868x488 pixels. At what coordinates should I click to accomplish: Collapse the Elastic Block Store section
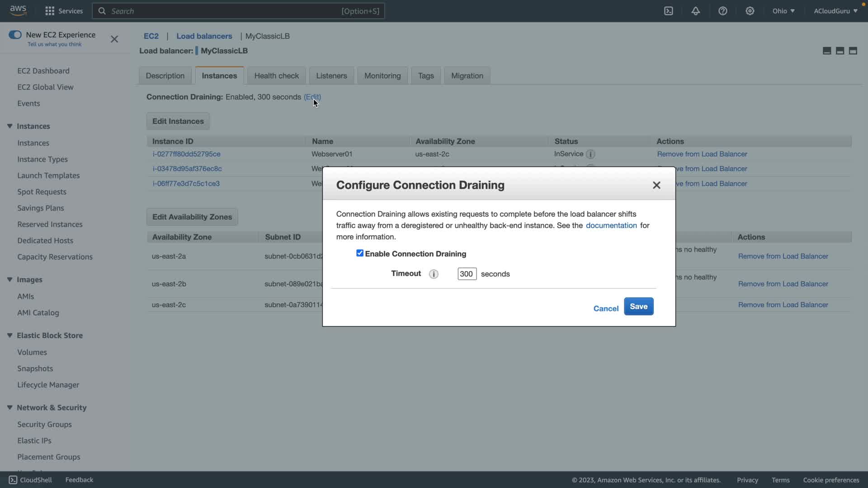click(x=9, y=335)
